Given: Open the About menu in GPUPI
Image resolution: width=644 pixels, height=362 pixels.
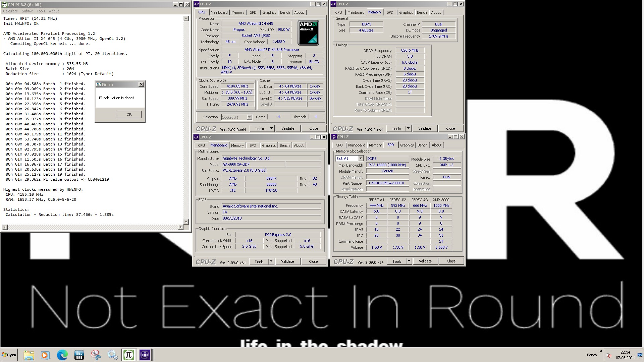Looking at the screenshot, I should (54, 11).
